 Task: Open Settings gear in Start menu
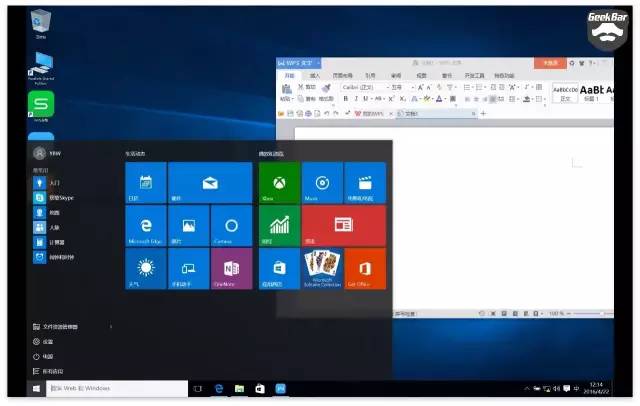(x=43, y=342)
